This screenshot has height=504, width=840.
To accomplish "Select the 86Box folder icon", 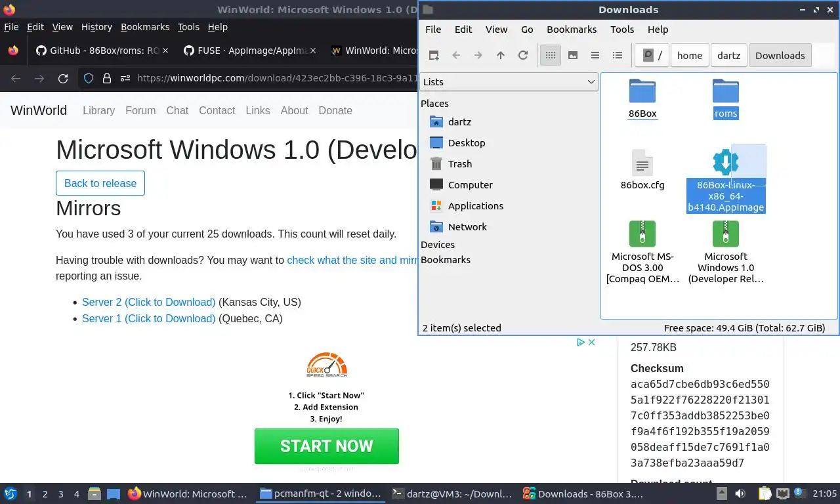I will point(642,92).
